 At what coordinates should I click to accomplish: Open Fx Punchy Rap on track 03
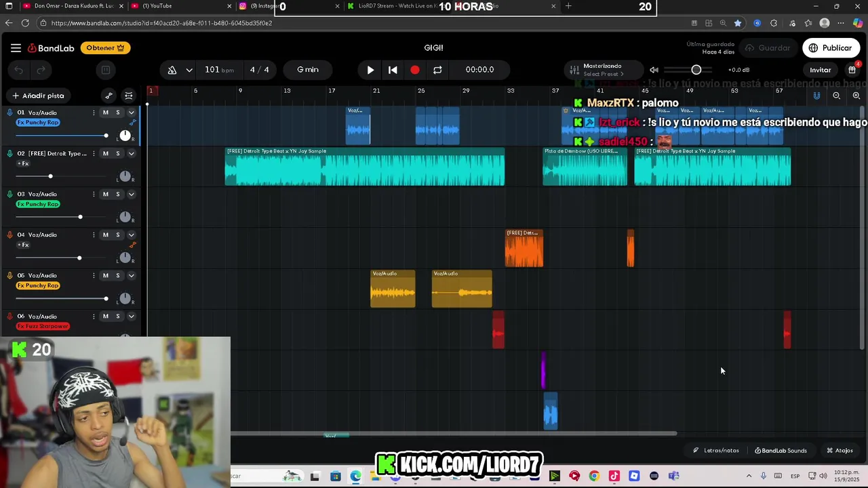(x=38, y=204)
